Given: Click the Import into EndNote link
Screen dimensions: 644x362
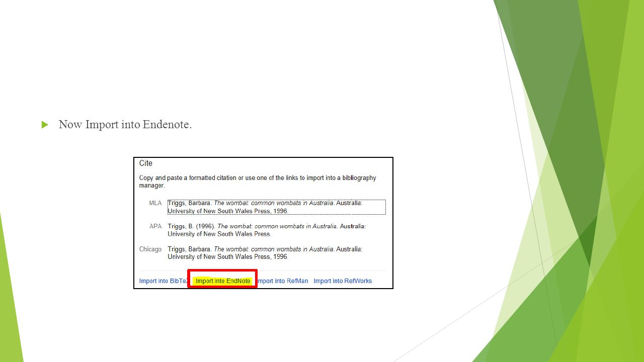Looking at the screenshot, I should pos(223,281).
